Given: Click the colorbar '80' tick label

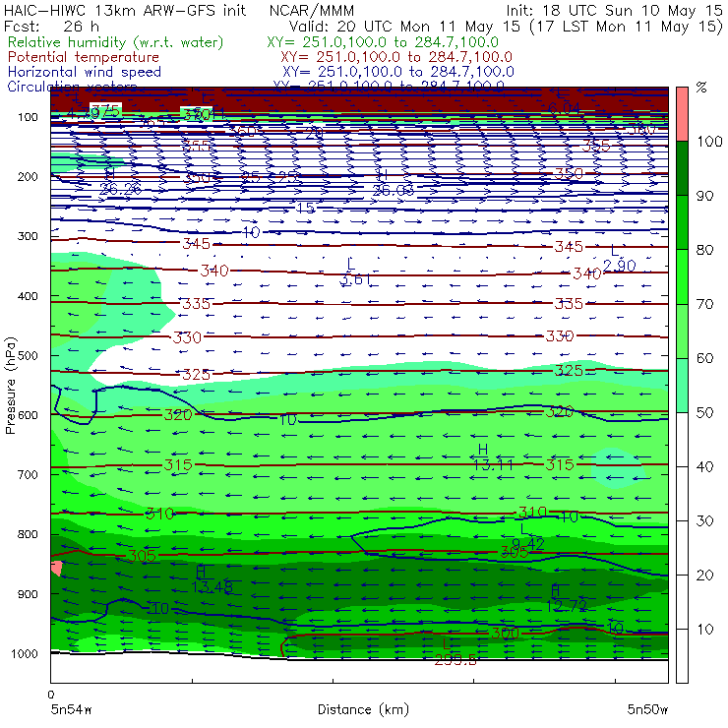Looking at the screenshot, I should pyautogui.click(x=705, y=250).
